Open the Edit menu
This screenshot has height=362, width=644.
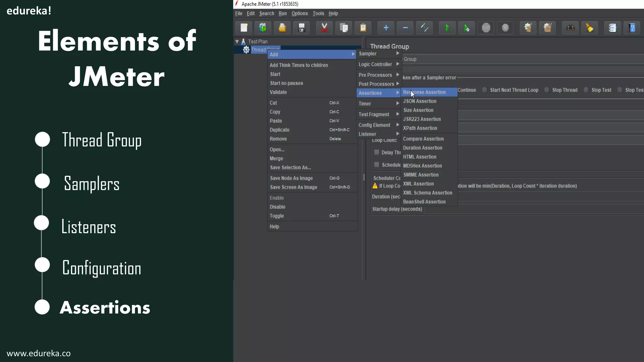(x=251, y=14)
